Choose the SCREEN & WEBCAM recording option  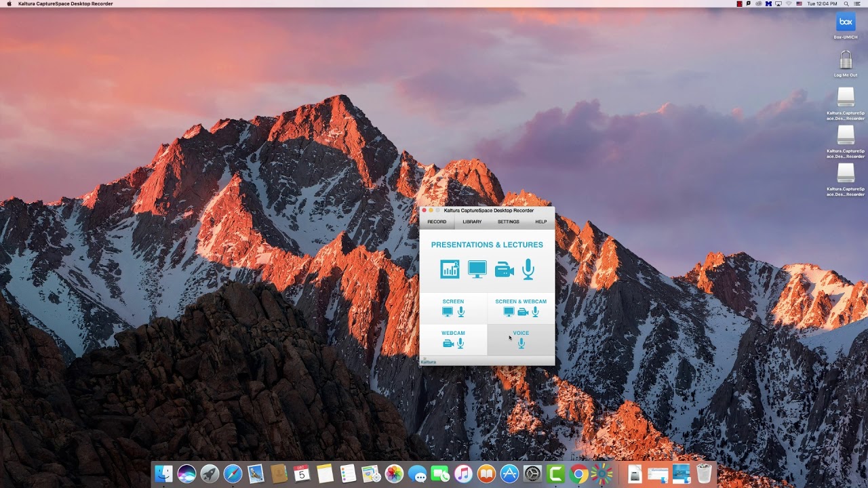point(521,308)
